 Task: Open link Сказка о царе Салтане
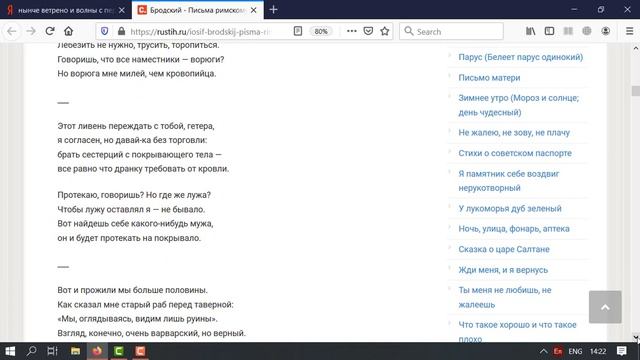[x=504, y=249]
